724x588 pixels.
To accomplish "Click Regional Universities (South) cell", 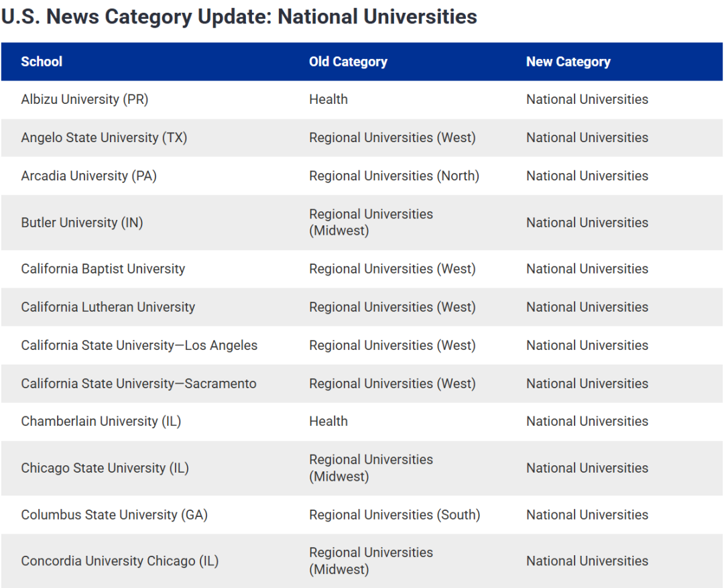I will (x=395, y=515).
